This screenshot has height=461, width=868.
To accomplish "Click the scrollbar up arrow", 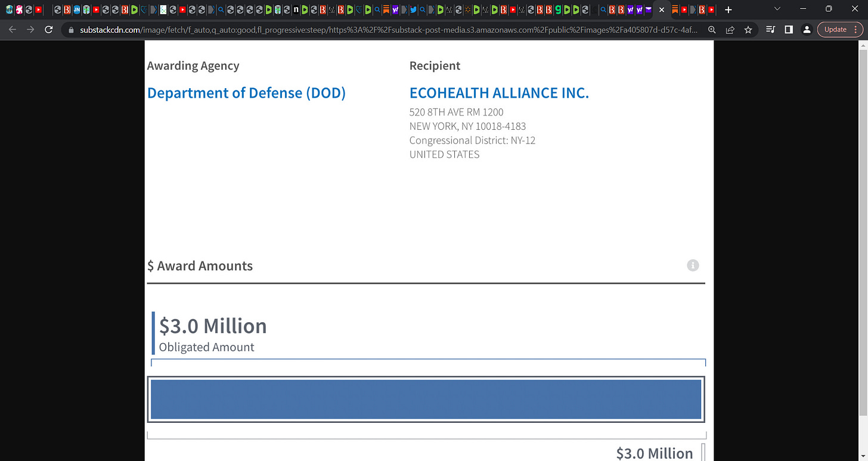I will pyautogui.click(x=863, y=45).
